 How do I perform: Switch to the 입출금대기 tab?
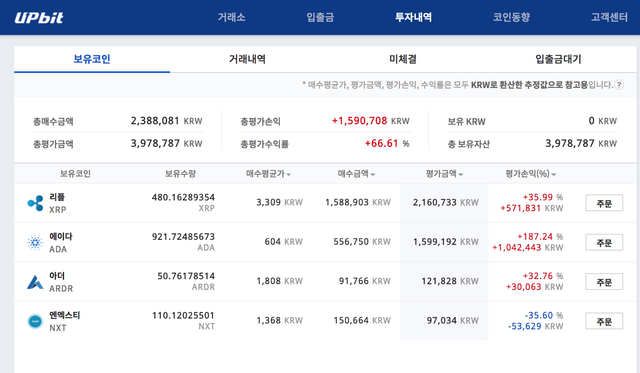[x=558, y=59]
